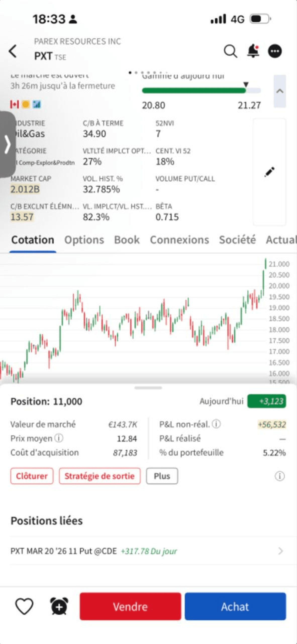Tap the Plus button

pos(162,476)
